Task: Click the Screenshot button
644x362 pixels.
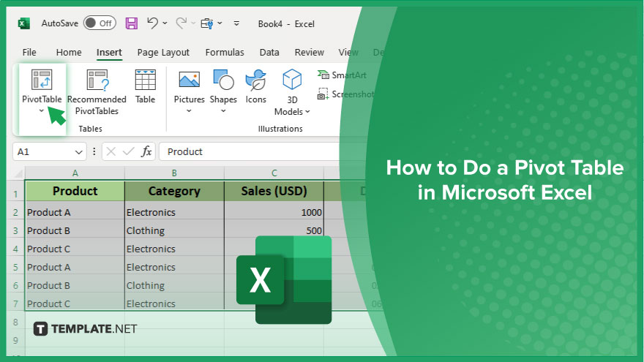Action: pos(345,94)
